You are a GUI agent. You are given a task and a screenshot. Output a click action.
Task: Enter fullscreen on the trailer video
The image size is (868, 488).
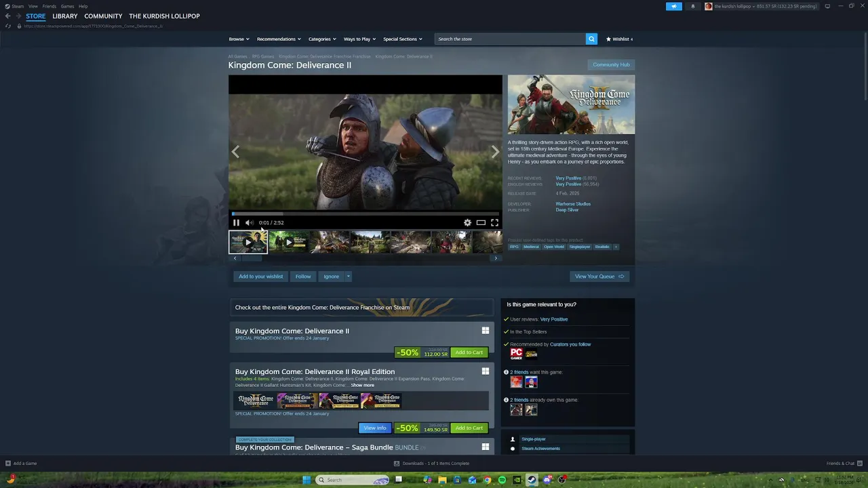494,222
